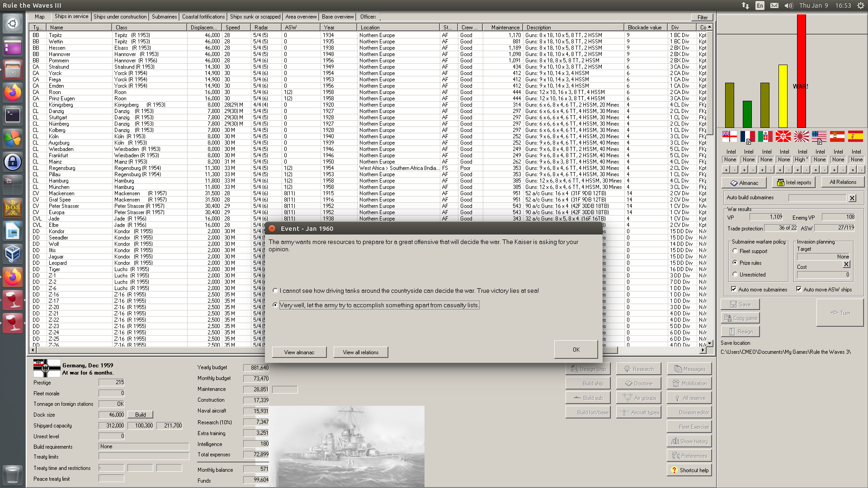The image size is (868, 488).
Task: Click View all relations in dialog
Action: (x=361, y=352)
